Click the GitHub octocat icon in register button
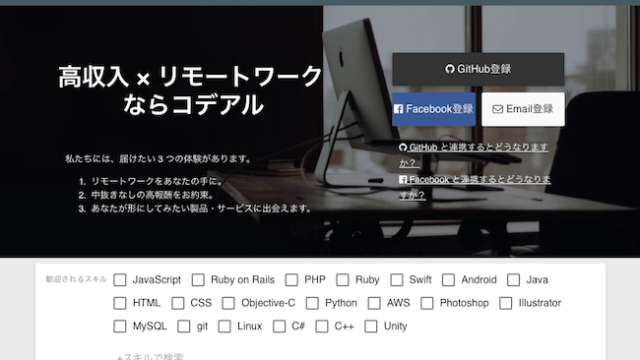 [x=449, y=69]
